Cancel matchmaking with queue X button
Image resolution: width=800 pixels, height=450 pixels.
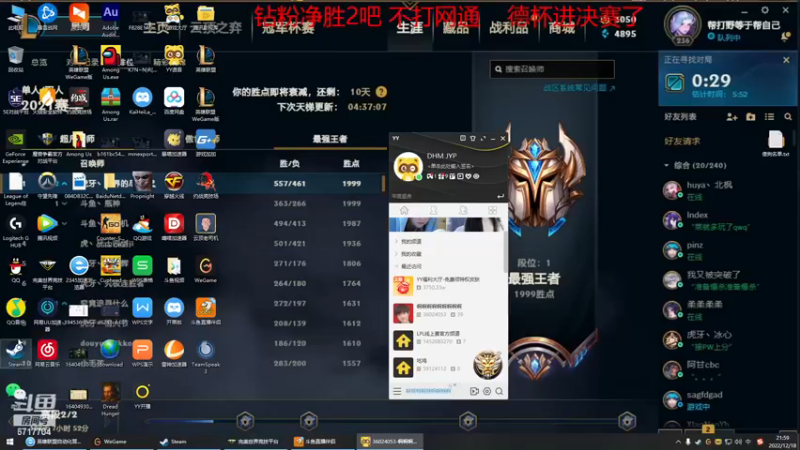pos(786,60)
